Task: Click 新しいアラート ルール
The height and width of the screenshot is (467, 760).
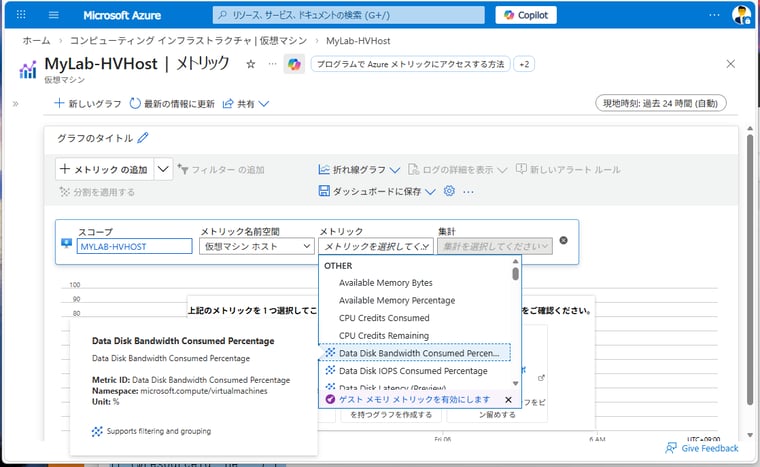Action: (x=568, y=169)
